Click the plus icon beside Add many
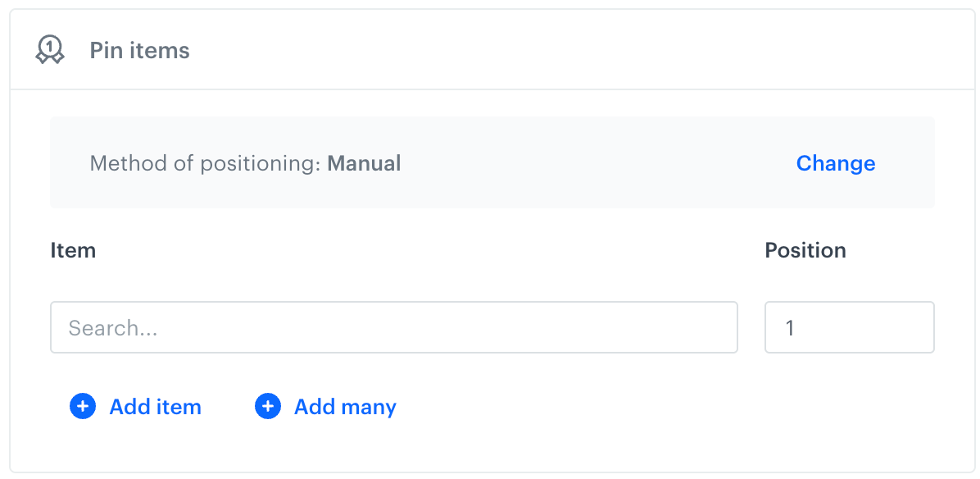This screenshot has width=980, height=479. [x=268, y=406]
